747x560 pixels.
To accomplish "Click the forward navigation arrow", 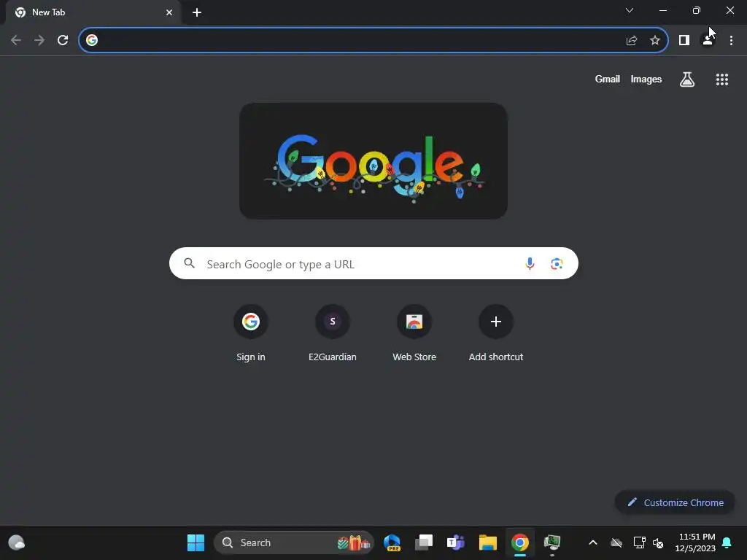I will [x=39, y=41].
